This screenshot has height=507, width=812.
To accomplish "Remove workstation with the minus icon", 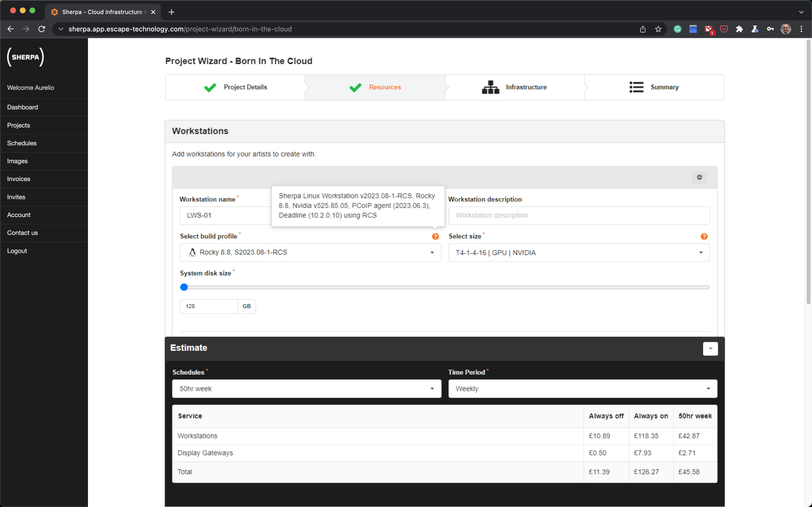I will pos(699,177).
